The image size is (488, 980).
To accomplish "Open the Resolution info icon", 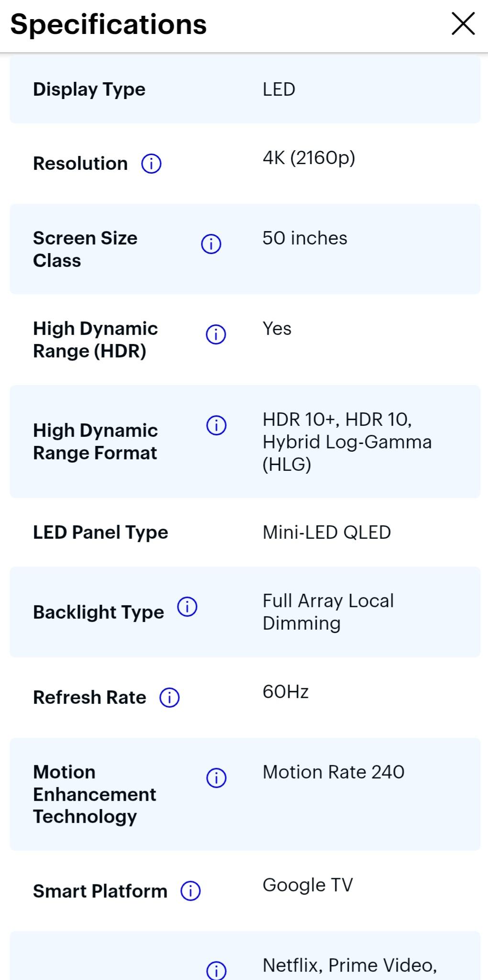I will point(151,164).
